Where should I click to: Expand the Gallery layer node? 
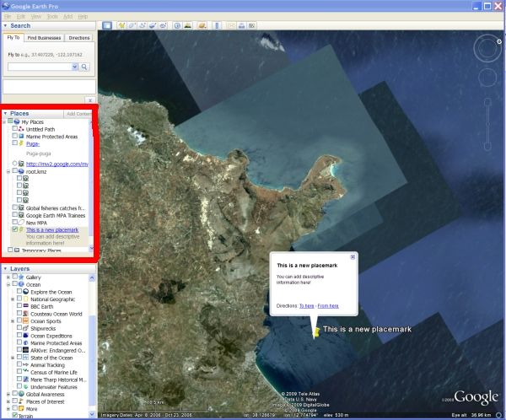tap(8, 277)
